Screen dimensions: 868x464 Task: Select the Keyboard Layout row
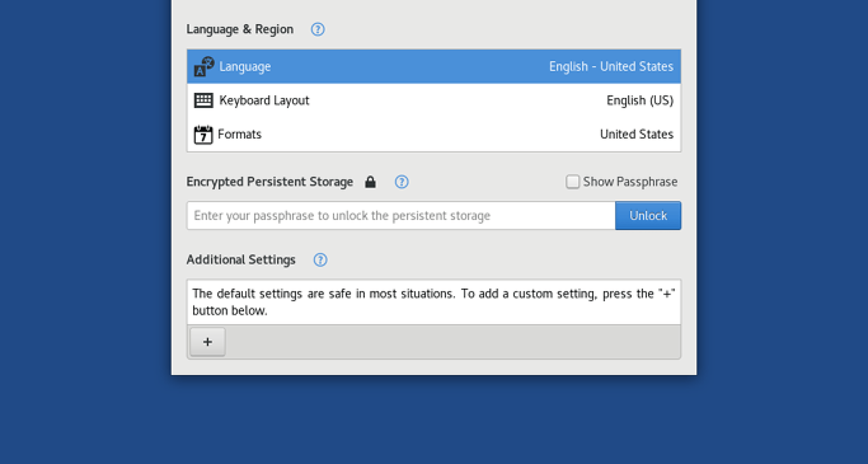click(424, 101)
